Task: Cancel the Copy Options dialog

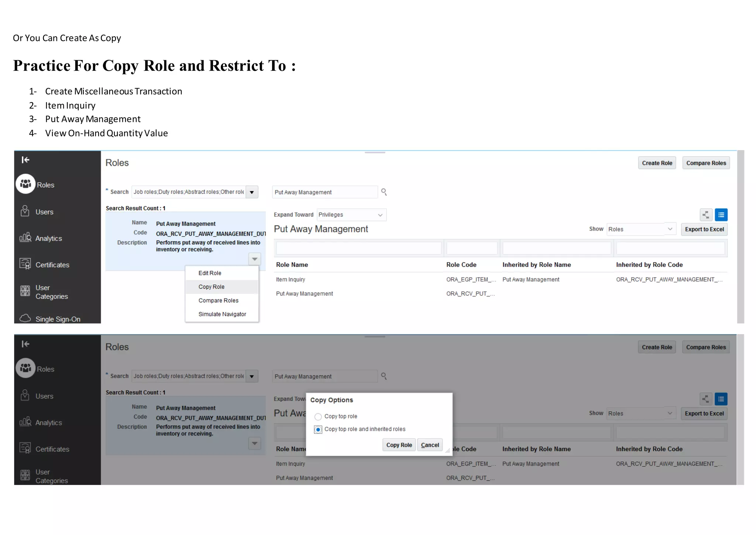Action: [430, 445]
